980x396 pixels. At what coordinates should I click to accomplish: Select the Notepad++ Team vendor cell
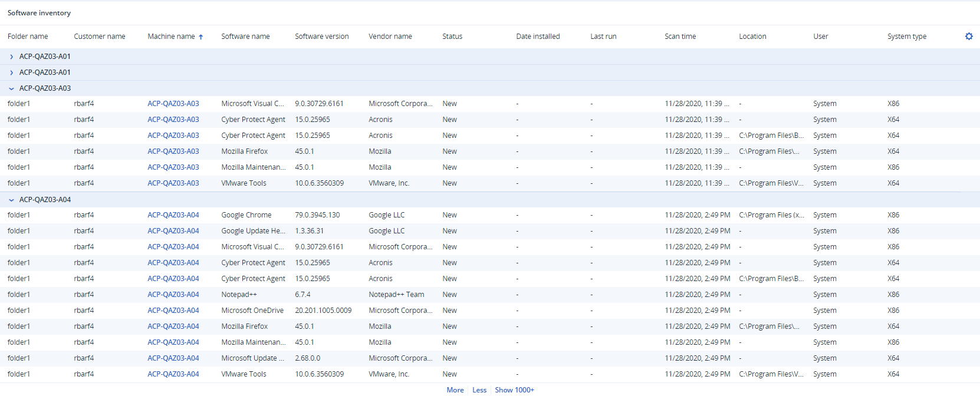tap(396, 295)
